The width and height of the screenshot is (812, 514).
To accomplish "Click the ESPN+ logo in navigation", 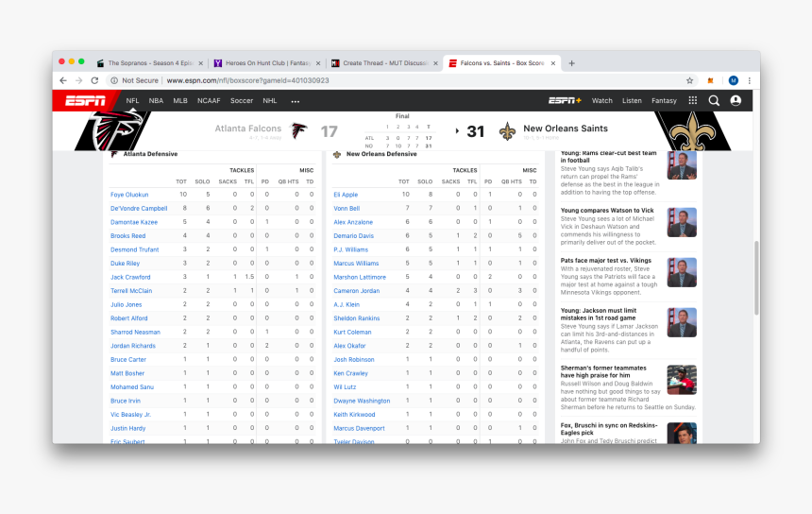I will [565, 100].
